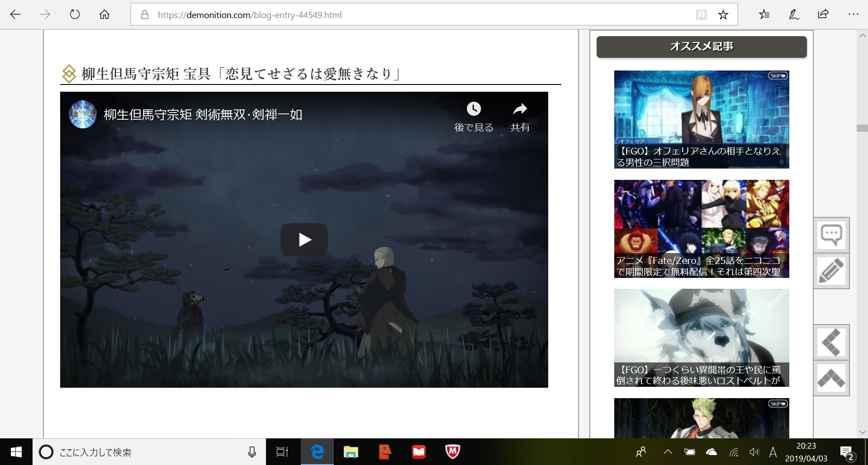The width and height of the screenshot is (868, 465).
Task: Add this page to favorites star
Action: coord(723,15)
